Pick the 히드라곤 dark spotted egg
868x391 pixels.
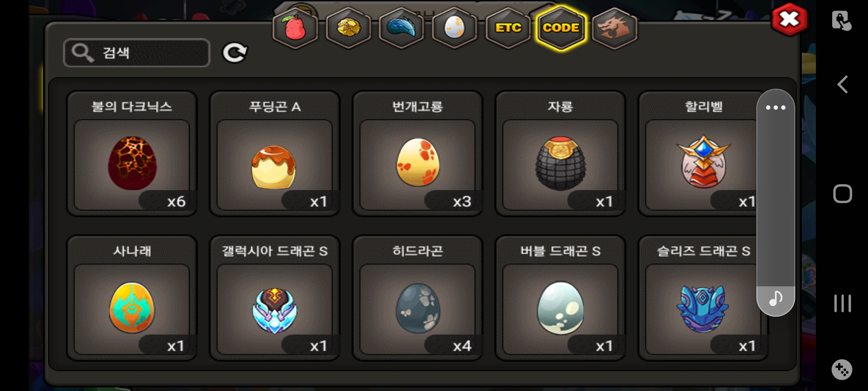pyautogui.click(x=417, y=298)
